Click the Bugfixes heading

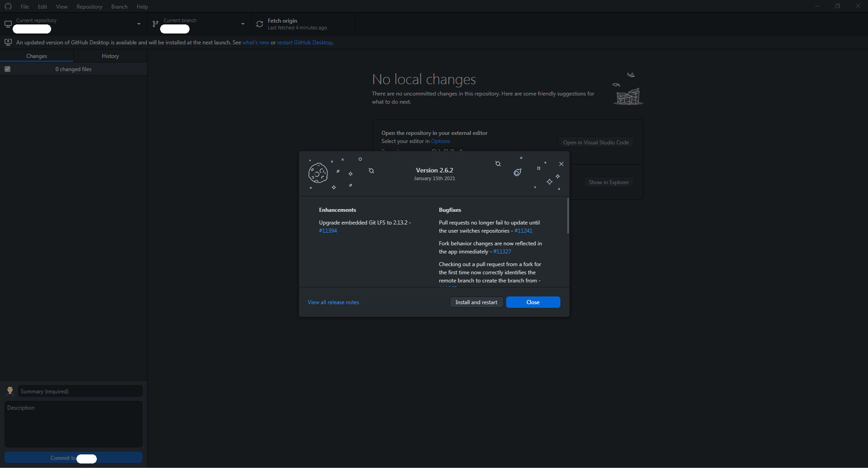point(450,210)
